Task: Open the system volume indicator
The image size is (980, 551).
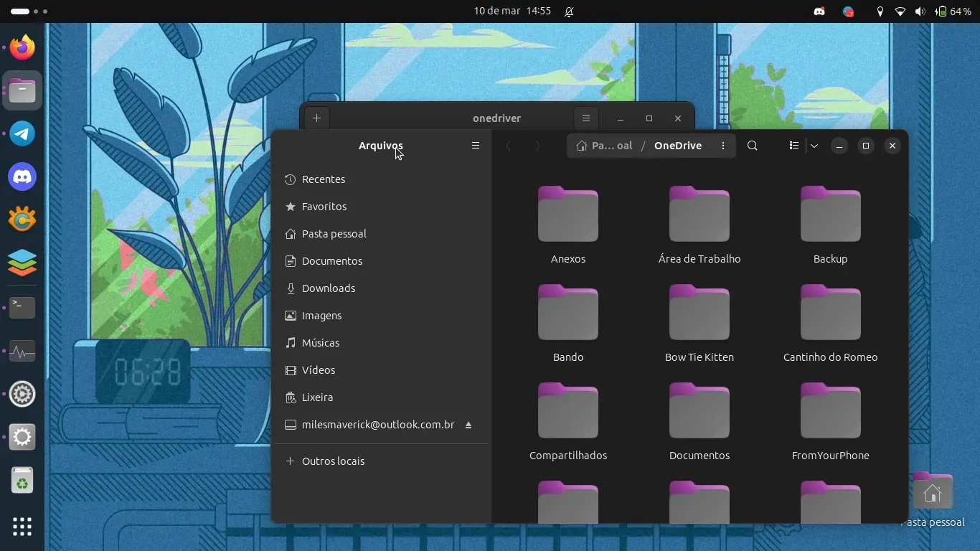Action: click(920, 11)
